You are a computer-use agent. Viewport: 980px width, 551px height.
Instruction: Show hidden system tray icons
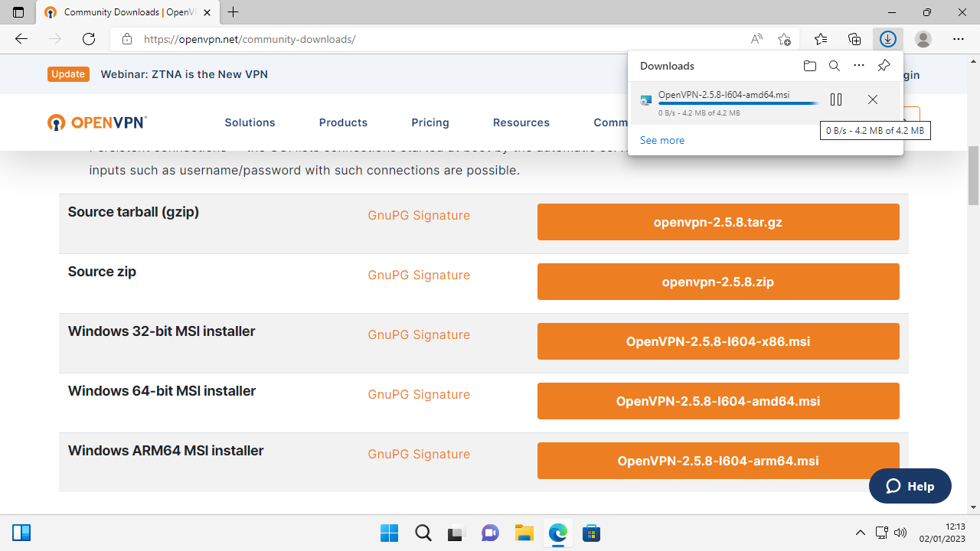(861, 533)
